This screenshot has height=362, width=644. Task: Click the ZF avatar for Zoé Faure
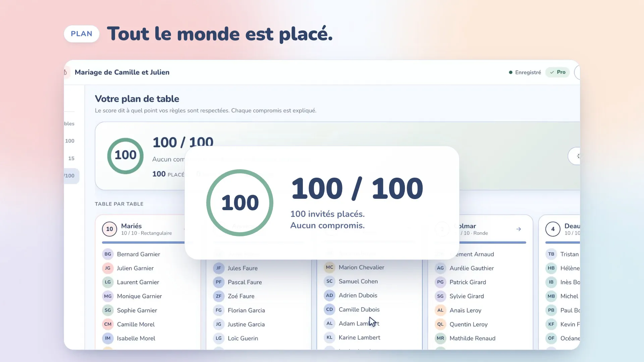tap(219, 296)
